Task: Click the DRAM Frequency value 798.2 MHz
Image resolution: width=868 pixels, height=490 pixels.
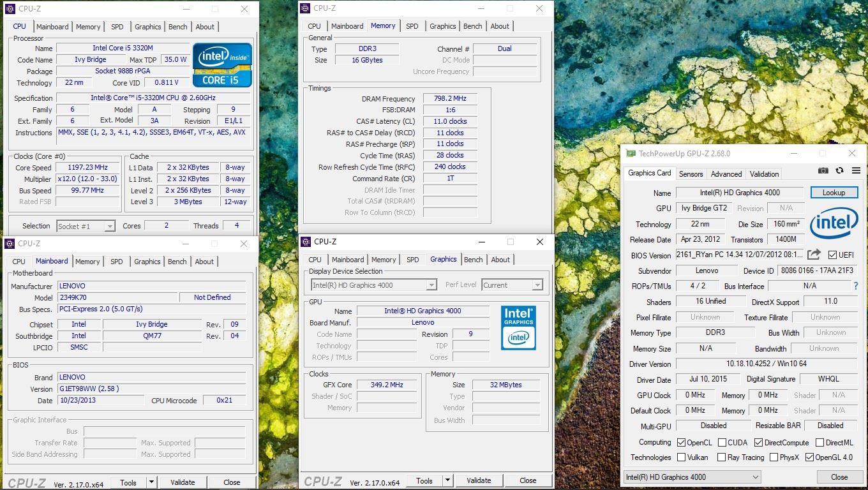Action: click(x=450, y=99)
